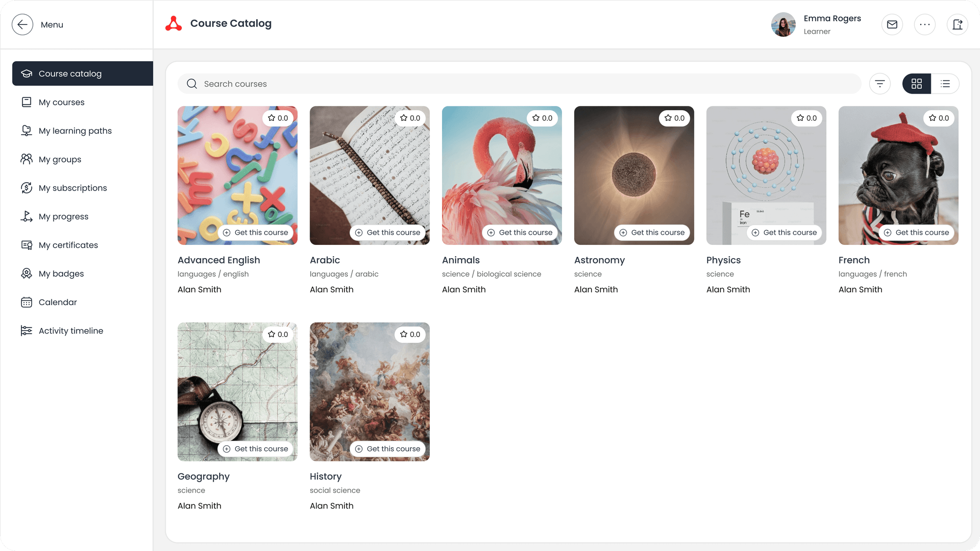Open the more options ellipsis menu
980x551 pixels.
tap(925, 24)
